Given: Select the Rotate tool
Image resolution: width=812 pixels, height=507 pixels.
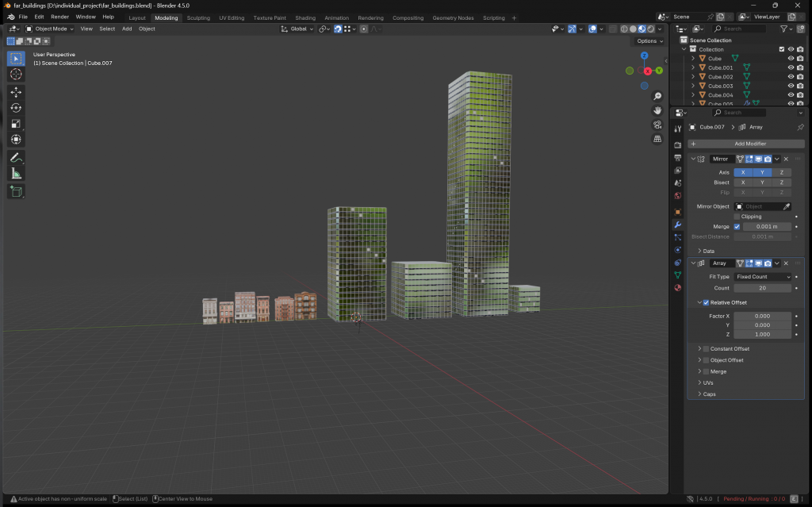Looking at the screenshot, I should 16,108.
